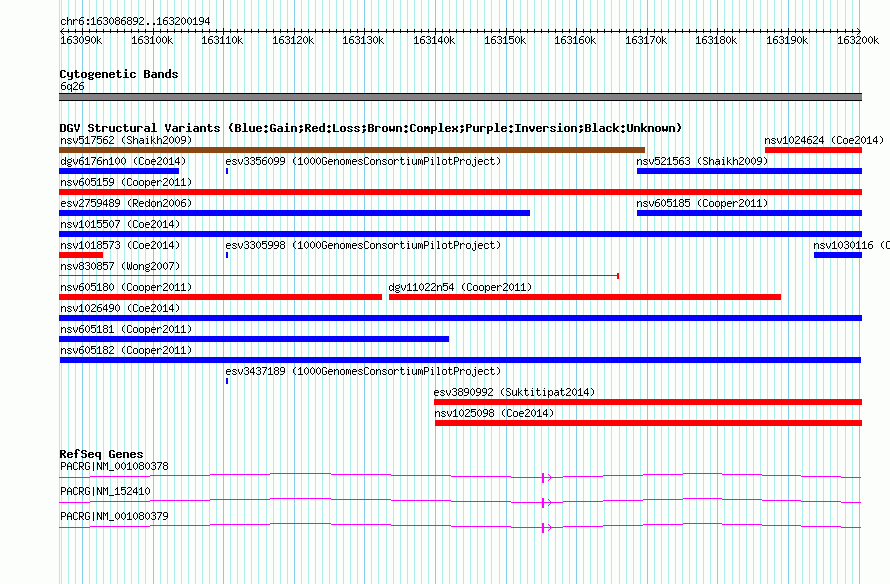Click the blue nsv521563 gain bar
890x584 pixels.
tap(749, 171)
